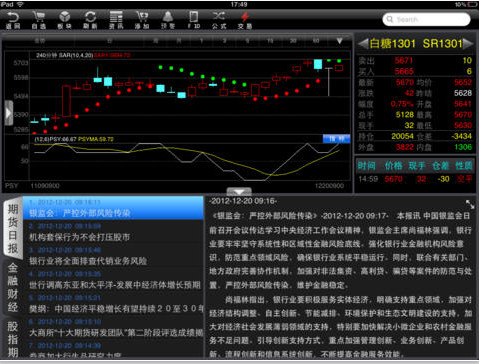Select the 14:59 tick trade row
The height and width of the screenshot is (364, 479).
tap(415, 179)
